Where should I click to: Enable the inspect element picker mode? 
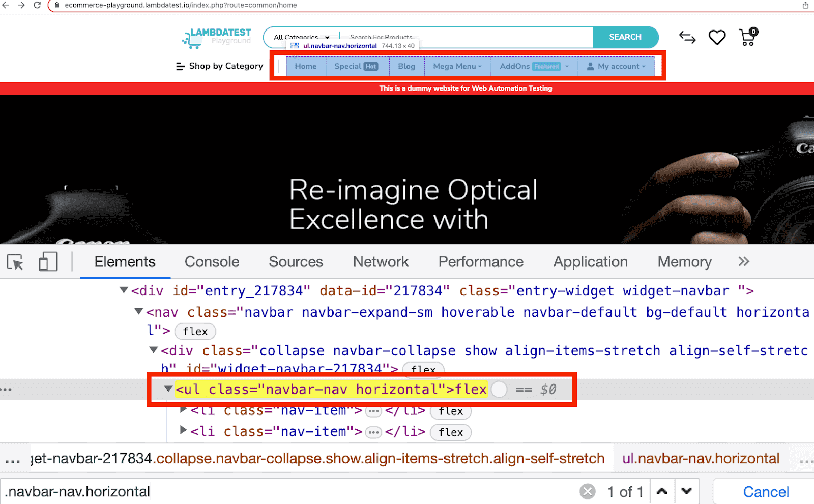pos(15,261)
